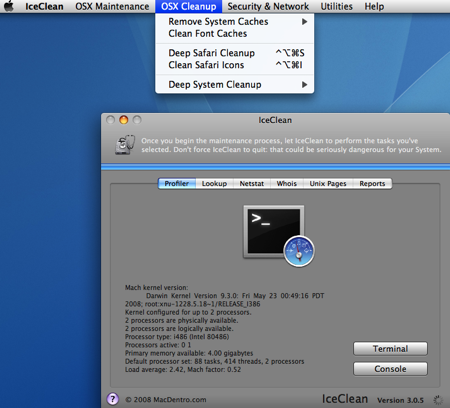The image size is (450, 408).
Task: Click the Default processor set line
Action: point(214,361)
